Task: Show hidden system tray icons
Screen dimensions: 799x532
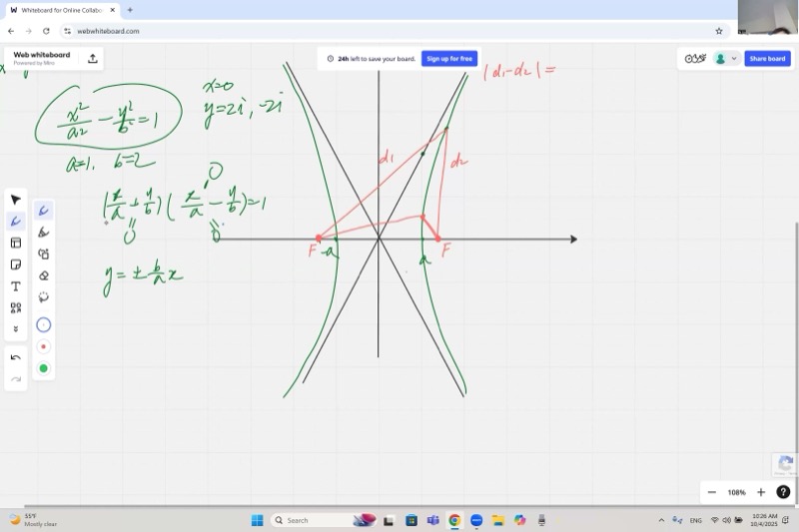Action: 661,520
